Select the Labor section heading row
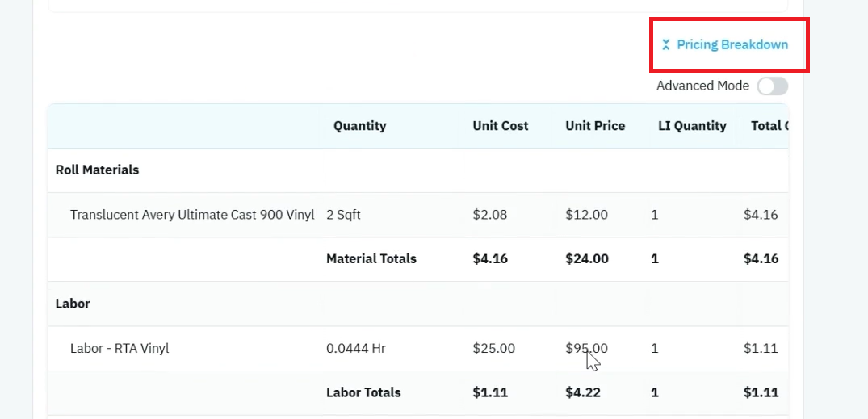The height and width of the screenshot is (419, 868). pos(418,304)
